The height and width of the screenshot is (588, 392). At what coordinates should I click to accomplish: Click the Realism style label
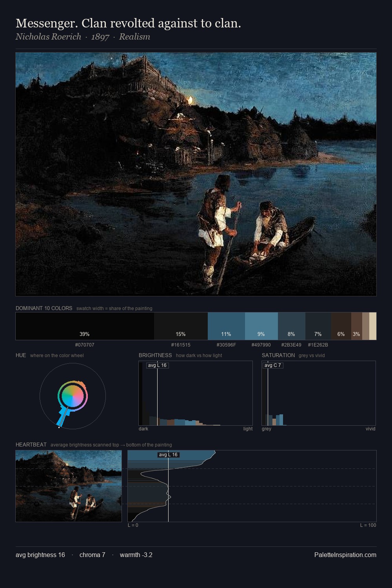click(x=134, y=37)
